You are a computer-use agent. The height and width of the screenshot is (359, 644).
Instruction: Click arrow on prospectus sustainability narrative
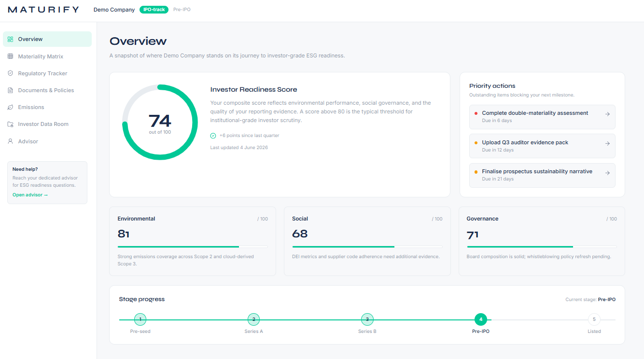(x=607, y=173)
